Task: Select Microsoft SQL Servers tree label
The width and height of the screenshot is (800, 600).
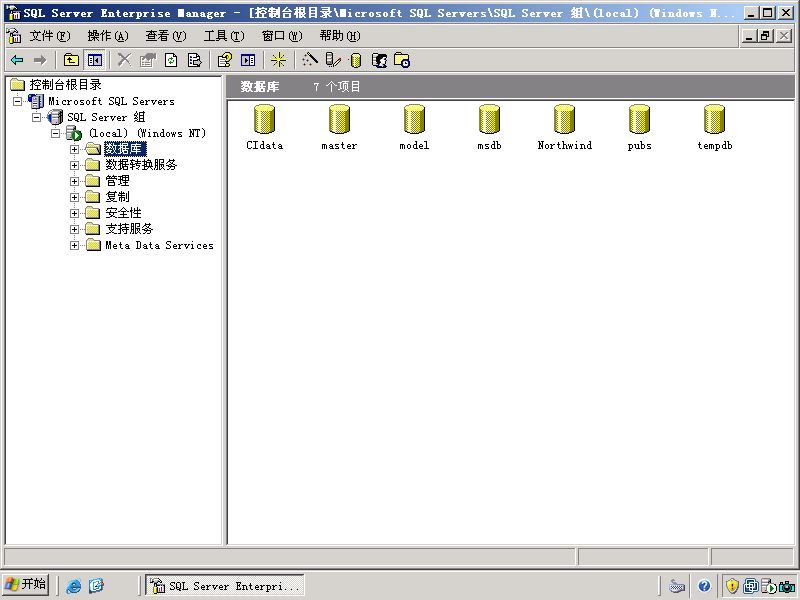Action: tap(111, 101)
